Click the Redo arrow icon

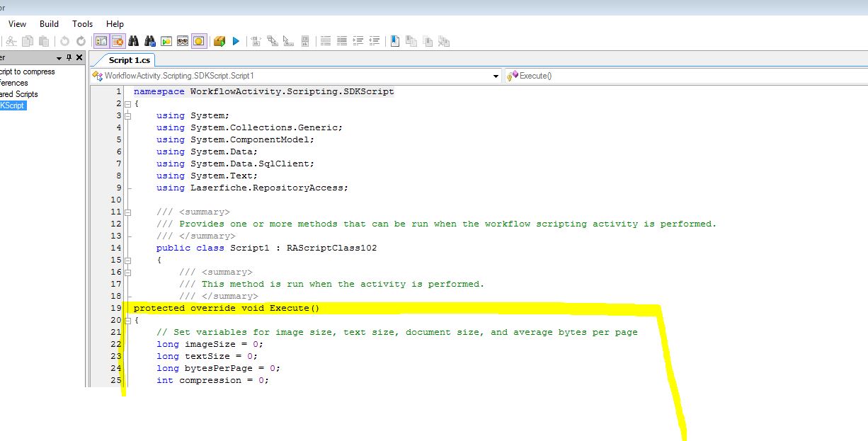[81, 41]
